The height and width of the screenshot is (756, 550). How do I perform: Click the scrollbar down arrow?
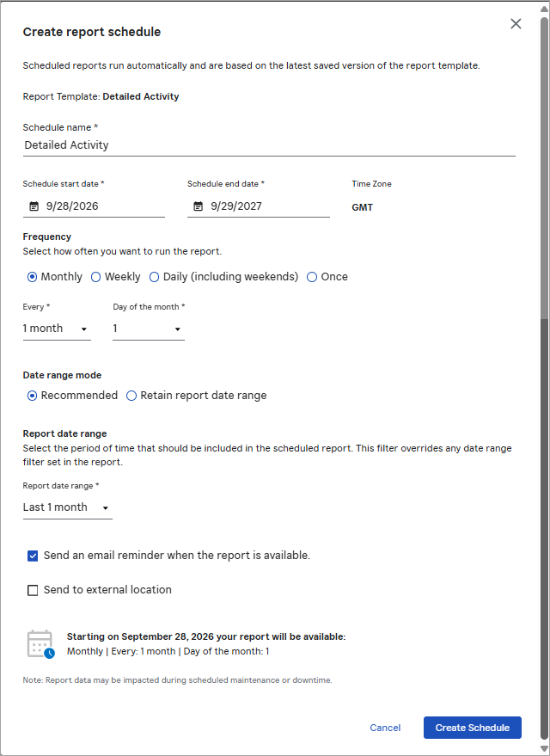544,749
